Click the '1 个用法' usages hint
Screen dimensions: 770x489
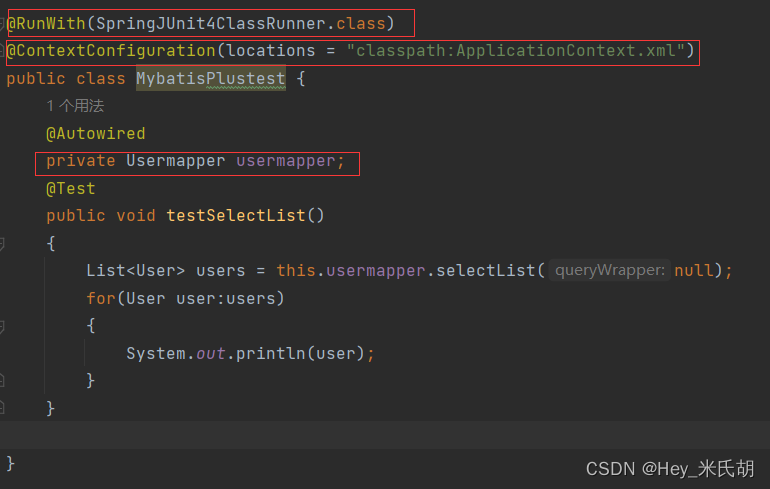[x=75, y=106]
